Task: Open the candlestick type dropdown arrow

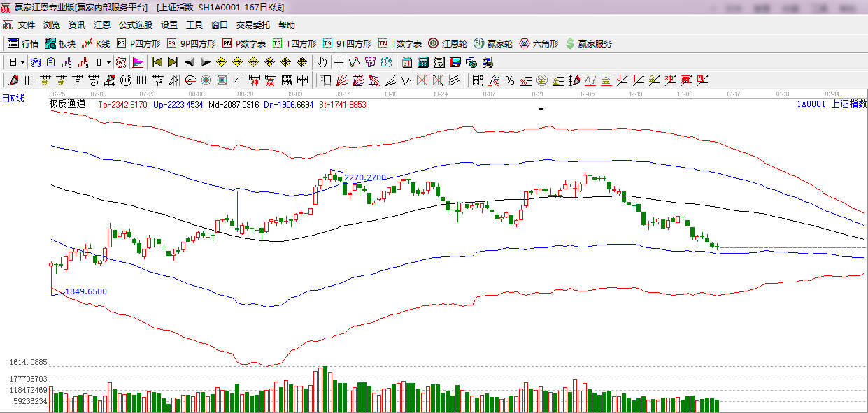Action: pos(108,62)
